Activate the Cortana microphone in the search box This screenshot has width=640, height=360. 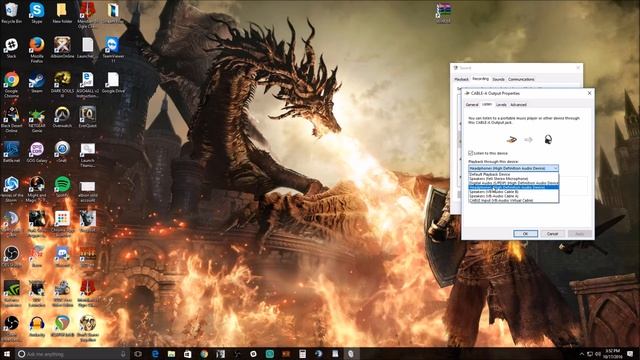123,354
